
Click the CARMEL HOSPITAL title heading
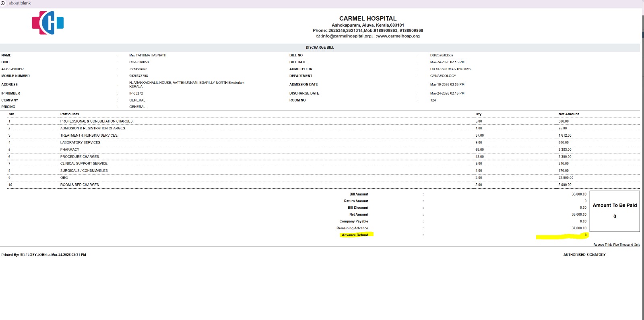pyautogui.click(x=367, y=19)
